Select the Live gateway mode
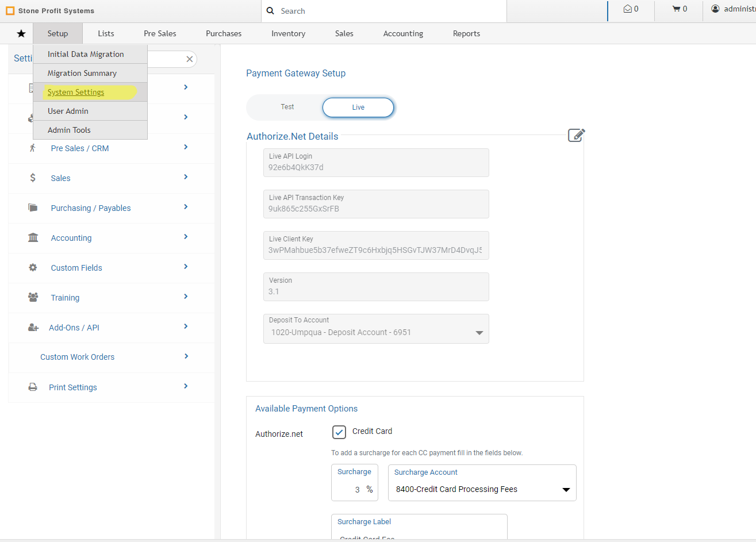Image resolution: width=756 pixels, height=542 pixels. tap(358, 107)
